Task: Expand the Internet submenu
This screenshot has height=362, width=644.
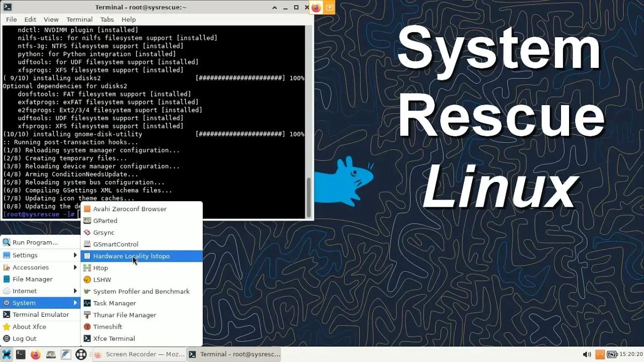Action: 24,291
